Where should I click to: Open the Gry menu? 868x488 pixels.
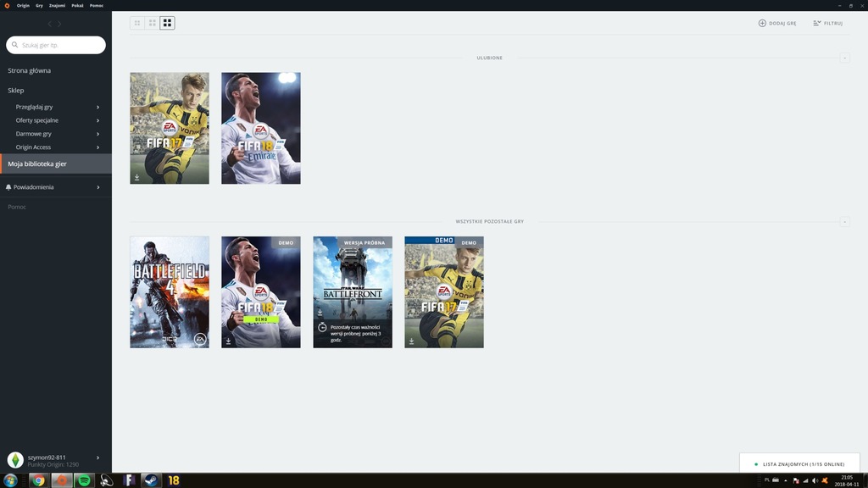[39, 6]
